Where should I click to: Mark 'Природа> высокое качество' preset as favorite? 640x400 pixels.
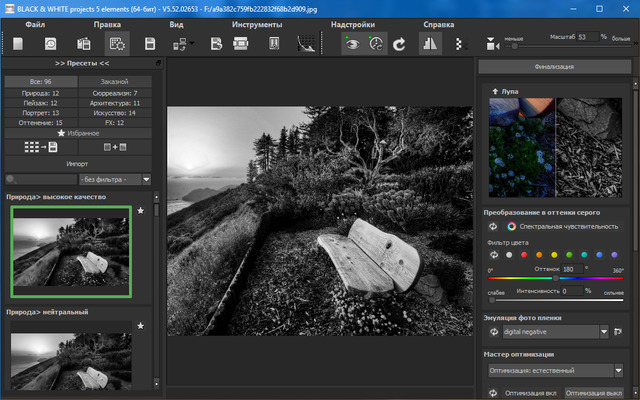click(141, 211)
